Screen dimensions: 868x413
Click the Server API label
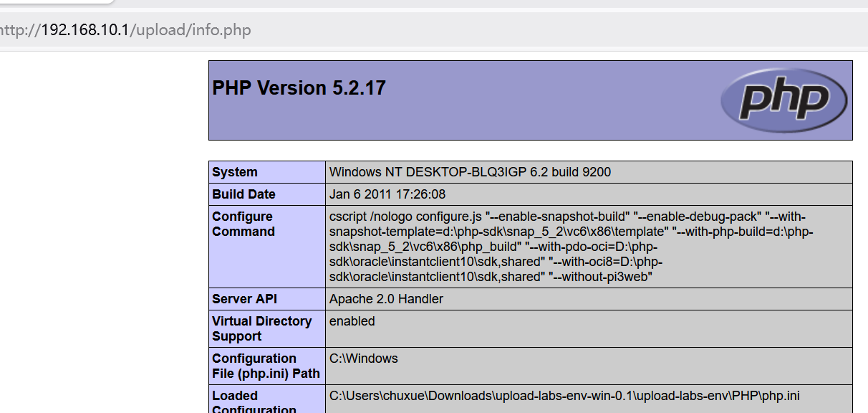coord(244,299)
